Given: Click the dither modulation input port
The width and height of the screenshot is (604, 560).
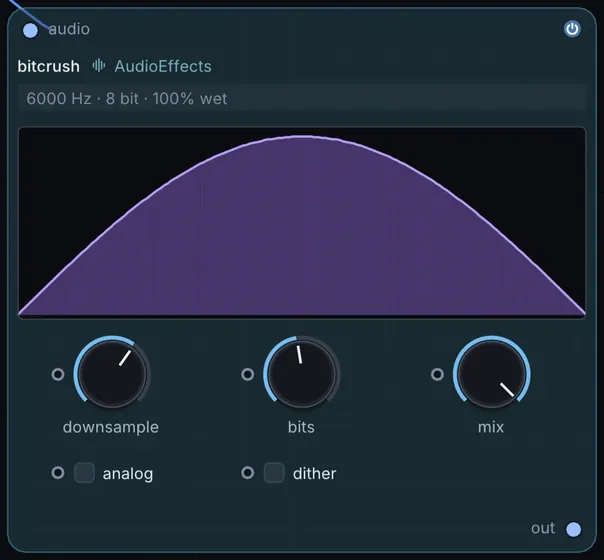Looking at the screenshot, I should [247, 473].
